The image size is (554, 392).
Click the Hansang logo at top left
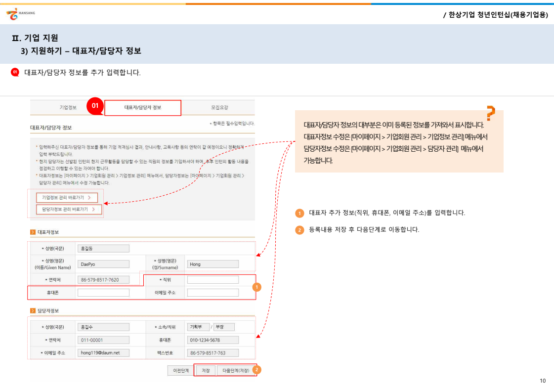tap(20, 14)
